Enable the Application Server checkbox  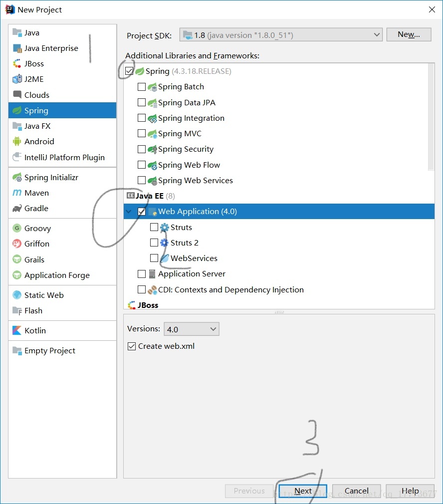tap(141, 274)
